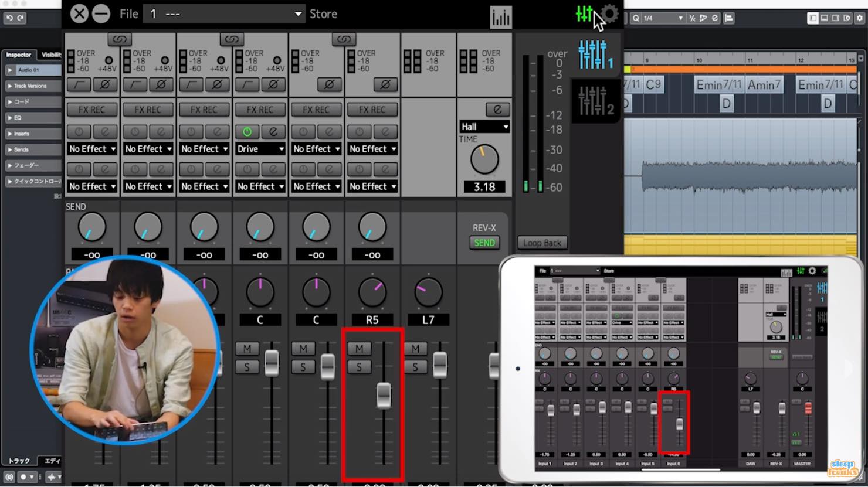
Task: Expand the Track Versions inspector section
Action: coord(33,86)
